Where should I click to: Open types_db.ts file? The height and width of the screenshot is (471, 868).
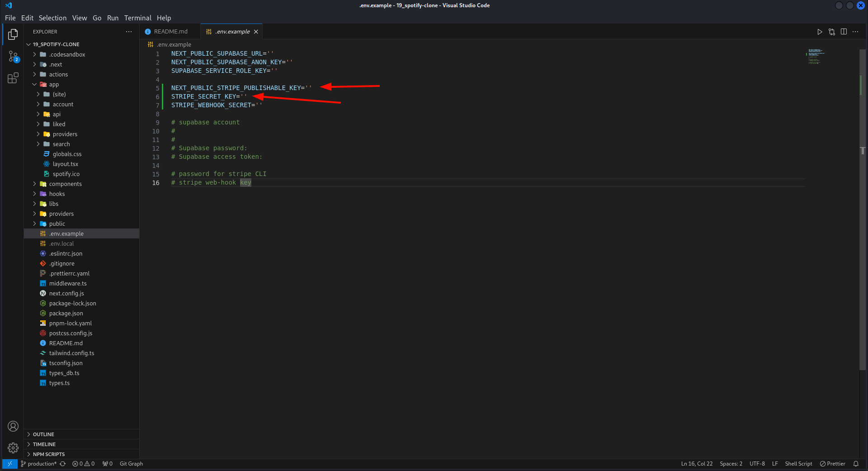(81, 373)
